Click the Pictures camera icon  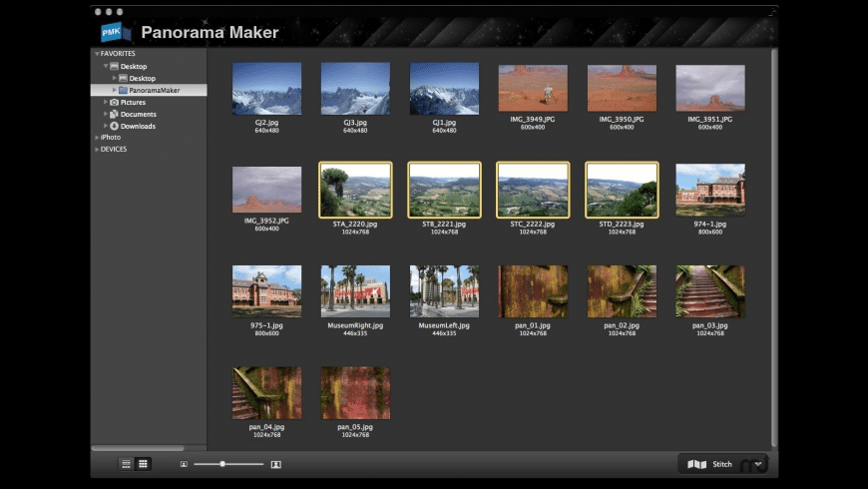pos(114,102)
